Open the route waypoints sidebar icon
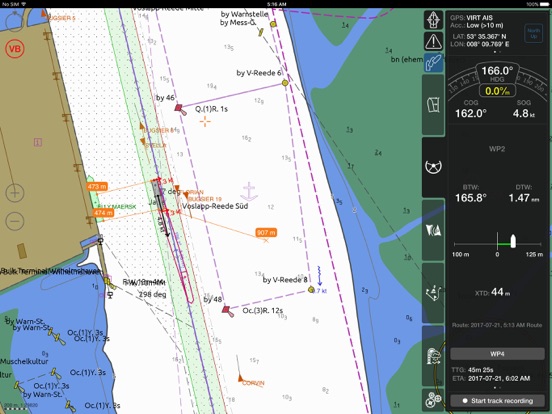 [433, 293]
